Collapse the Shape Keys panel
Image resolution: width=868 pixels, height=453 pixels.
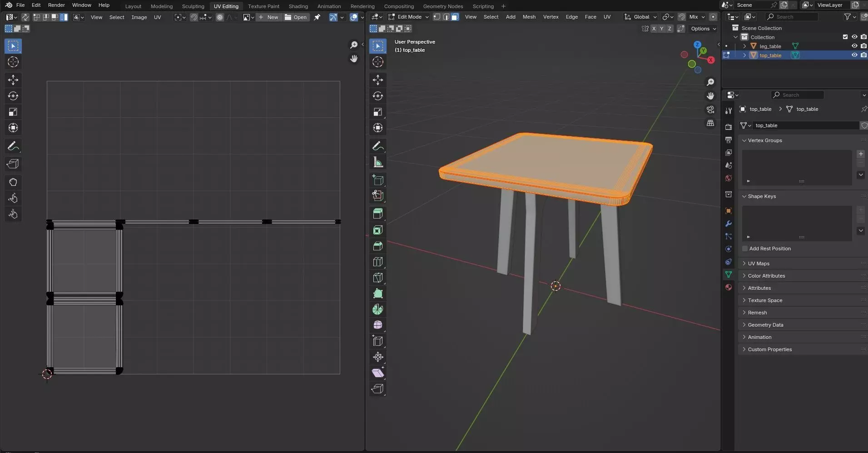coord(802,196)
